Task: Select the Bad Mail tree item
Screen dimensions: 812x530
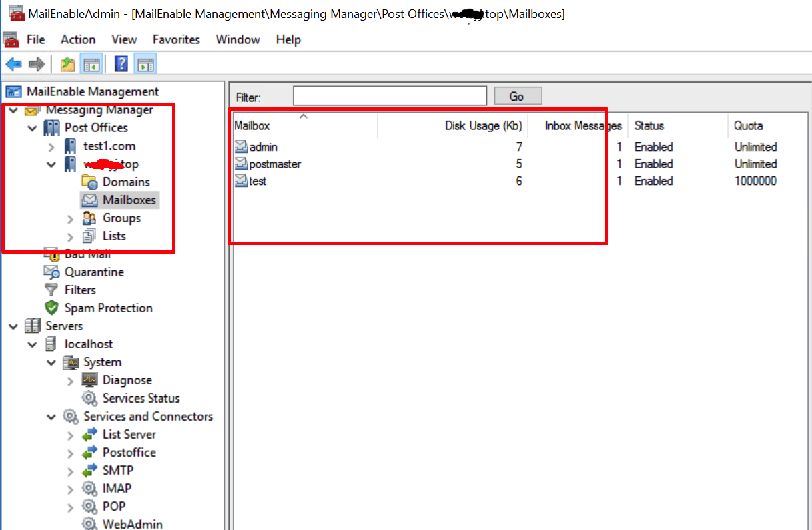Action: (x=87, y=254)
